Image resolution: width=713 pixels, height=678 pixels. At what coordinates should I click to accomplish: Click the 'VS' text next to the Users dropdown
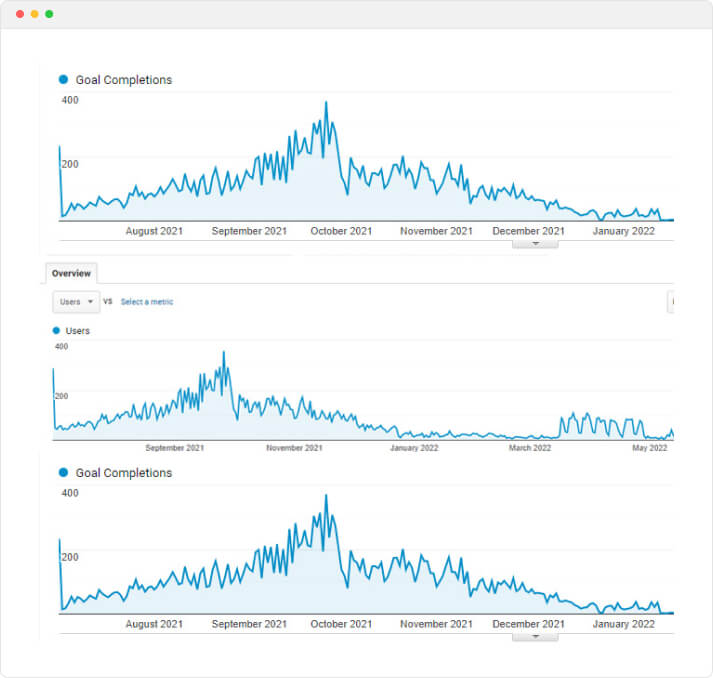click(x=108, y=301)
